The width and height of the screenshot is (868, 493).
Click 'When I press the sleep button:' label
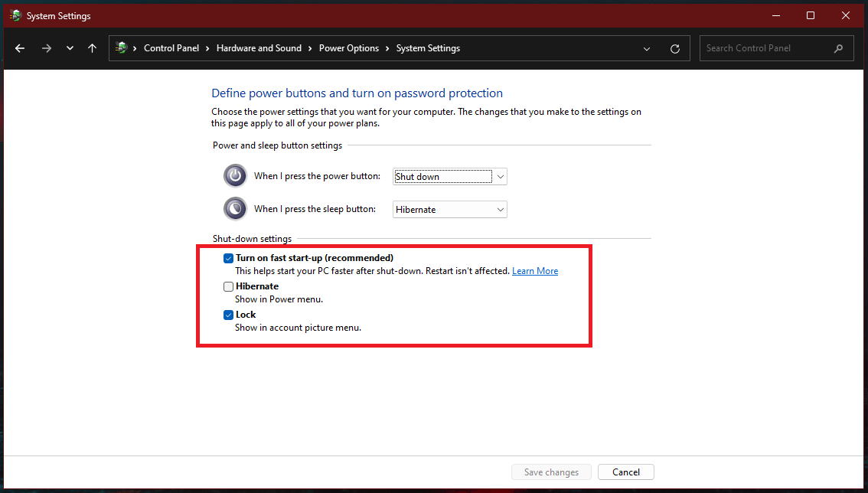click(315, 209)
